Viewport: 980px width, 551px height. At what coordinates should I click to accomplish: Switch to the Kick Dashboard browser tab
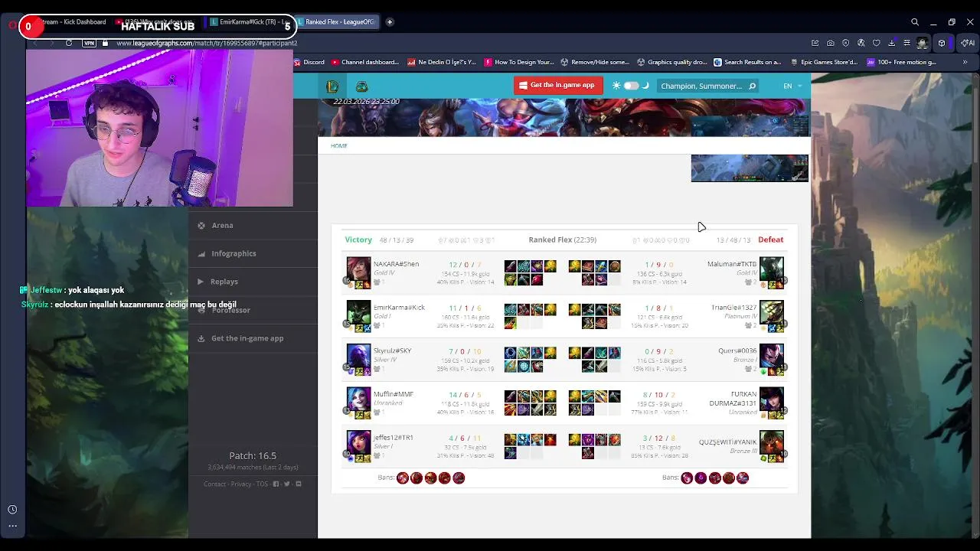(x=74, y=22)
